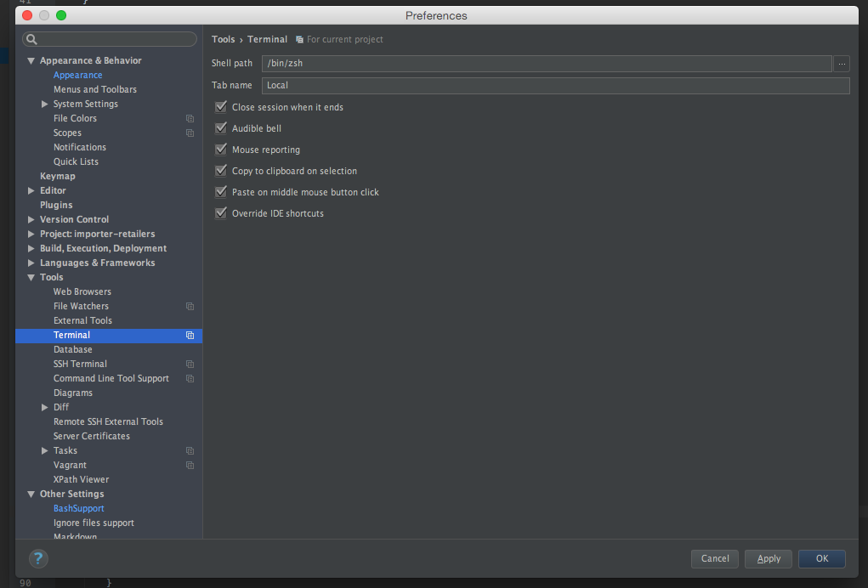Click the search magnifier icon in sidebar
The height and width of the screenshot is (588, 868).
32,39
